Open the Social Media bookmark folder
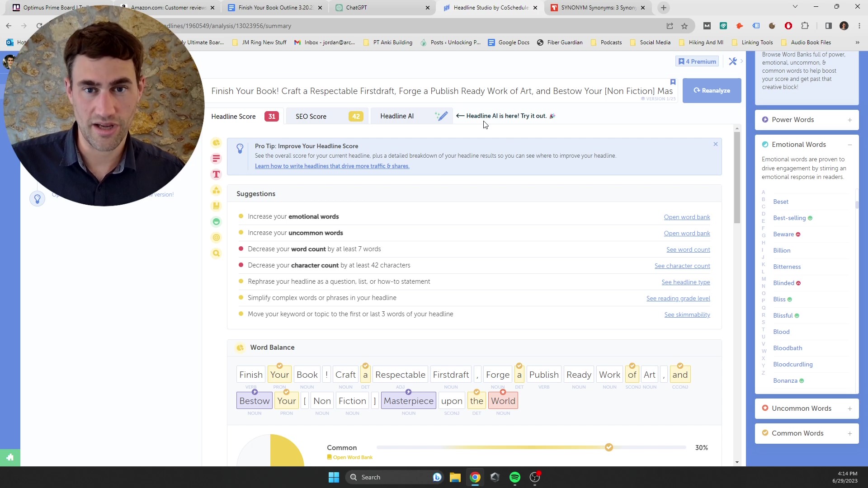 point(650,42)
